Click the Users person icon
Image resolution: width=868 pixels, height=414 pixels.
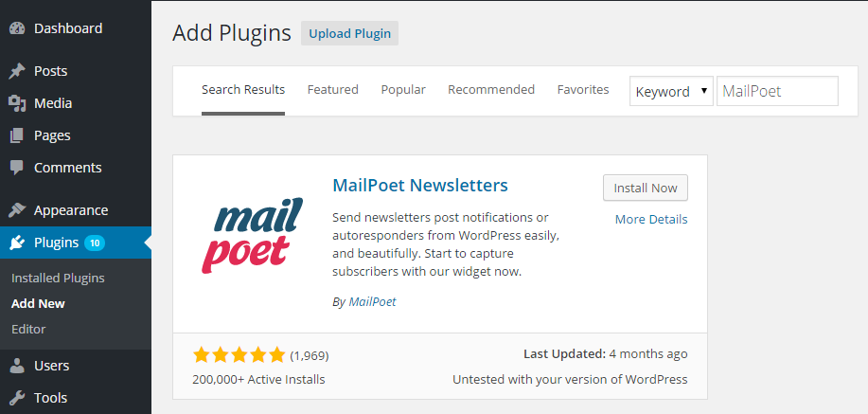pyautogui.click(x=17, y=366)
